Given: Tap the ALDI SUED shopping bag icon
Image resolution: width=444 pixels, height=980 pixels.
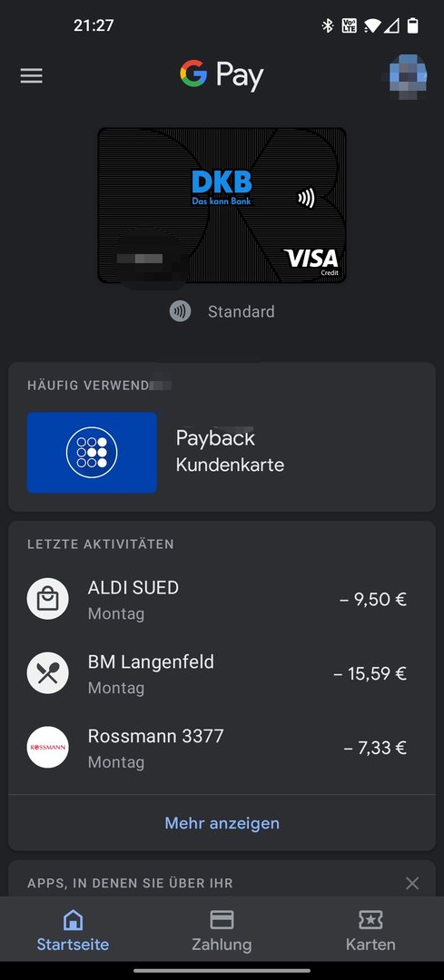Looking at the screenshot, I should tap(47, 600).
